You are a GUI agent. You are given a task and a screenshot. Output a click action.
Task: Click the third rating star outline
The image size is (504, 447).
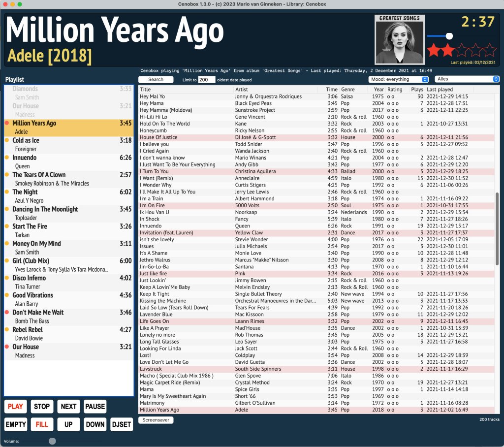pos(462,50)
